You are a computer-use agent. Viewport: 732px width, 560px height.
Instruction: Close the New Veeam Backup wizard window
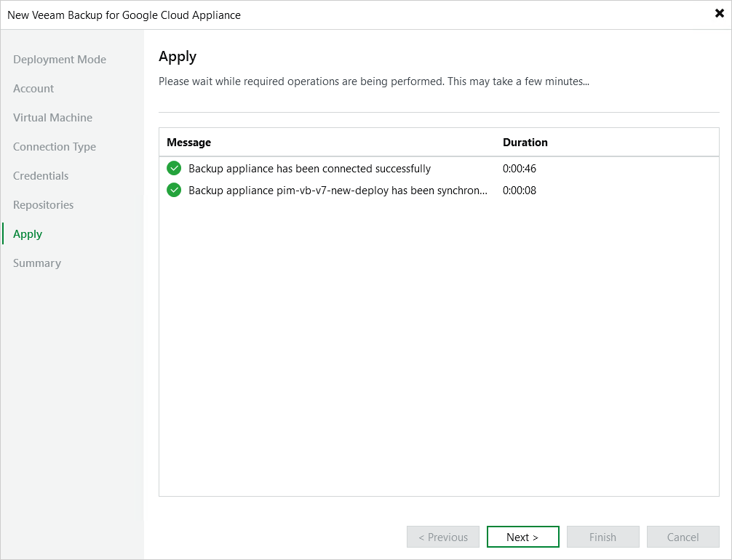pyautogui.click(x=720, y=13)
